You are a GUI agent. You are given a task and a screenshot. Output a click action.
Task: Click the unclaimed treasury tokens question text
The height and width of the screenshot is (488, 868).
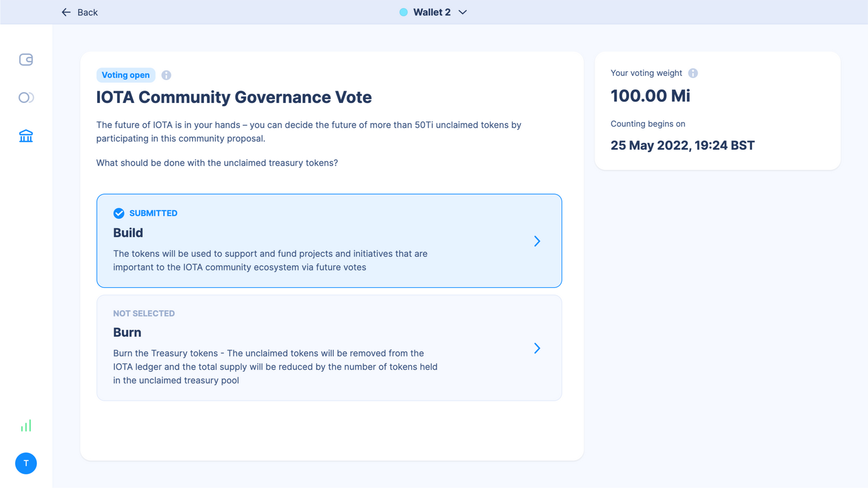(x=217, y=163)
